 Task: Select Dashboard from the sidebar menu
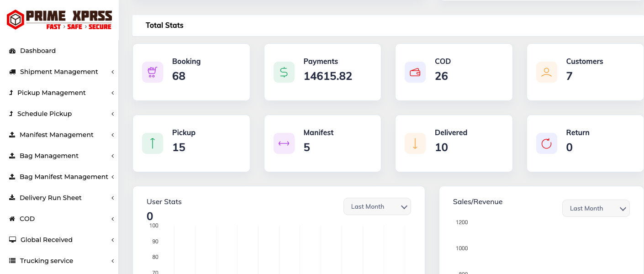[x=37, y=50]
